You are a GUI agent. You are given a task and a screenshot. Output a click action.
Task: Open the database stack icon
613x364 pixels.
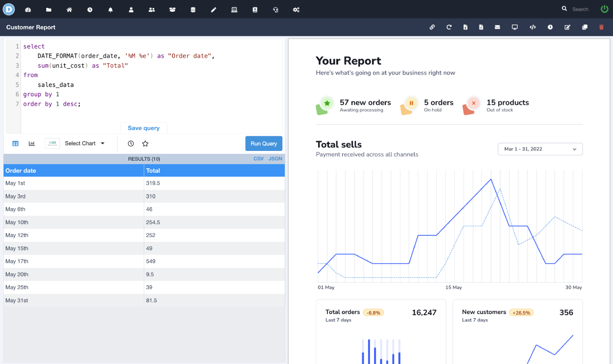193,9
